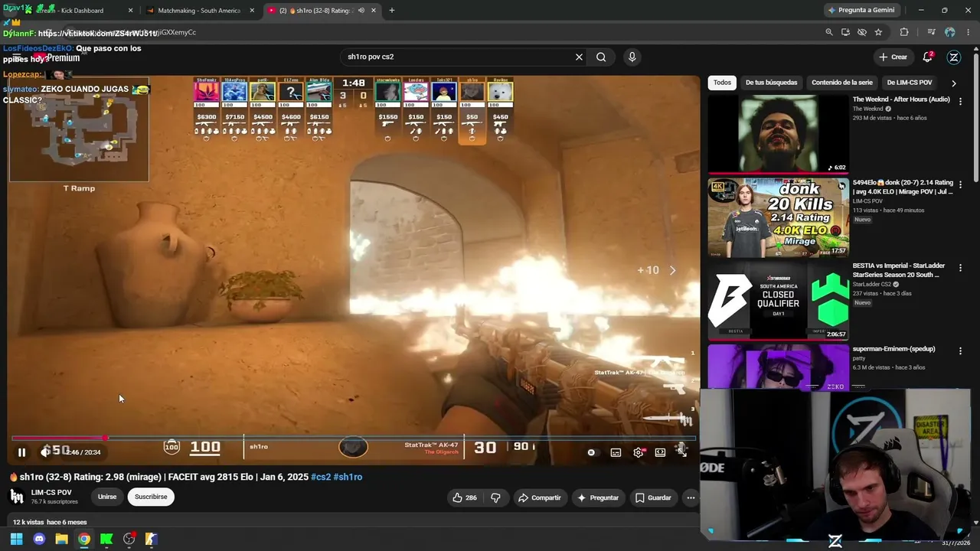Open options for BESTIA vs Imperial video
Screen dimensions: 980x551
pos(960,268)
